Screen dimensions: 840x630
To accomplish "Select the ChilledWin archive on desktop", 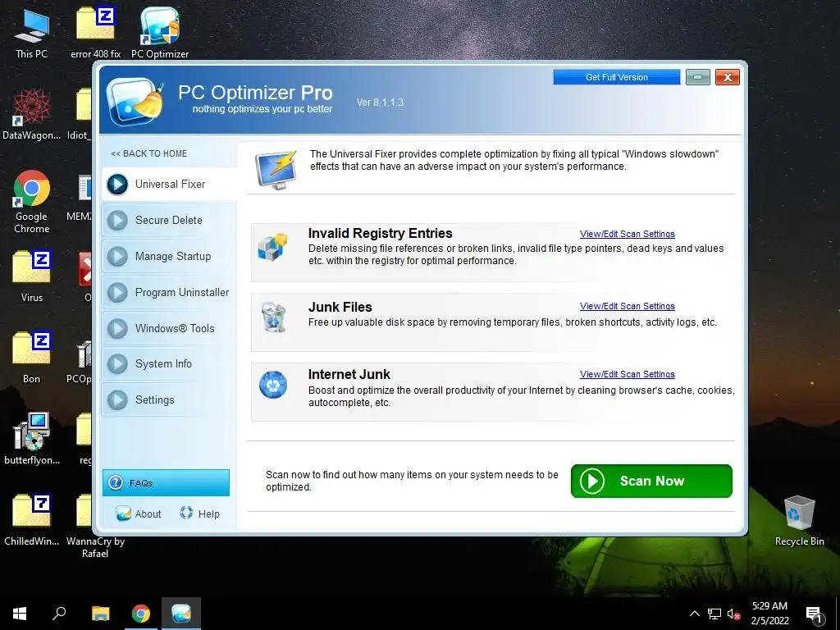I will pos(32,519).
